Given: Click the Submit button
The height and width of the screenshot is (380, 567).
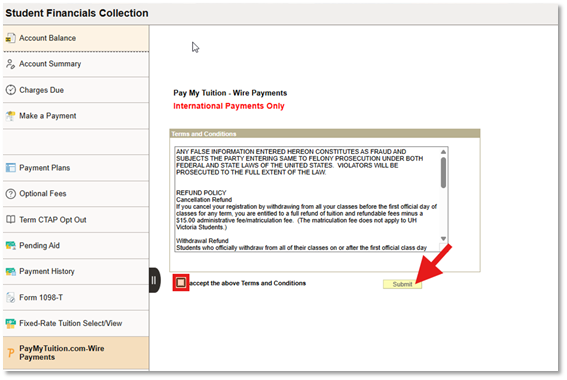Looking at the screenshot, I should (x=402, y=284).
